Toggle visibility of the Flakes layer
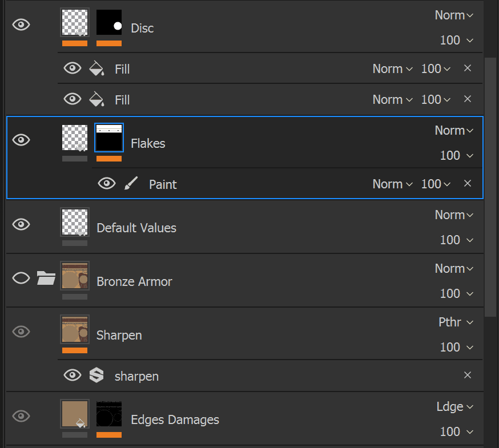499x448 pixels. click(x=21, y=140)
